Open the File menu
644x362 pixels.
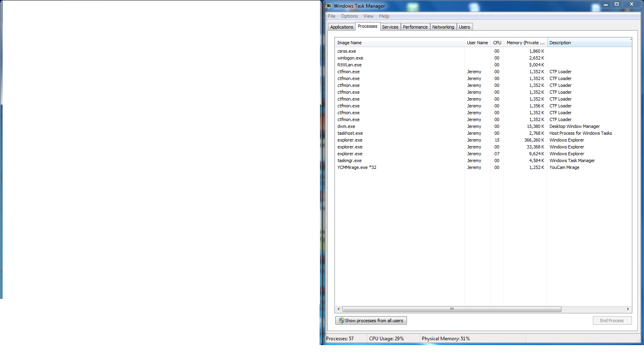(x=332, y=16)
